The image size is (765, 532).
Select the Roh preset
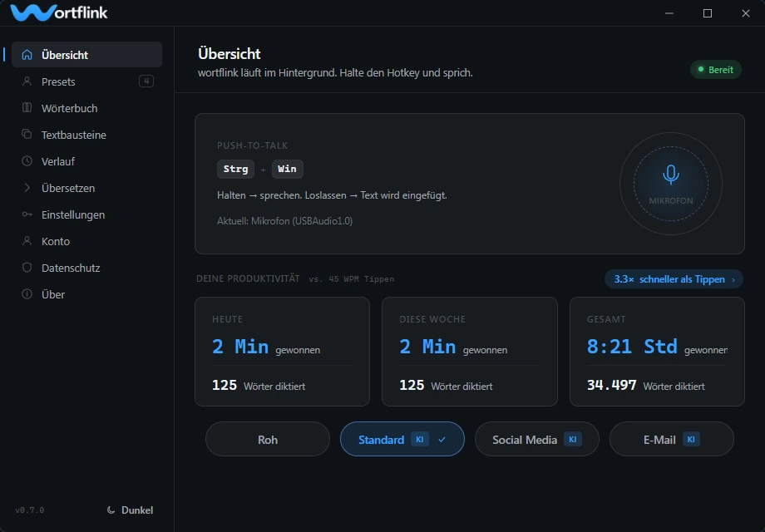(268, 440)
